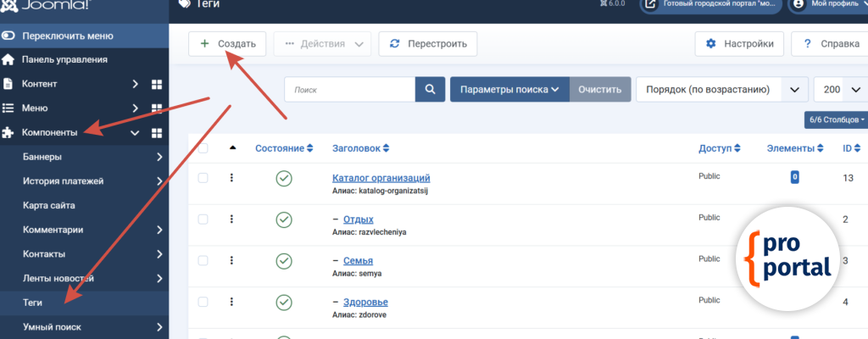Image resolution: width=868 pixels, height=339 pixels.
Task: Click published status icon for Каталог организаций
Action: (x=284, y=178)
